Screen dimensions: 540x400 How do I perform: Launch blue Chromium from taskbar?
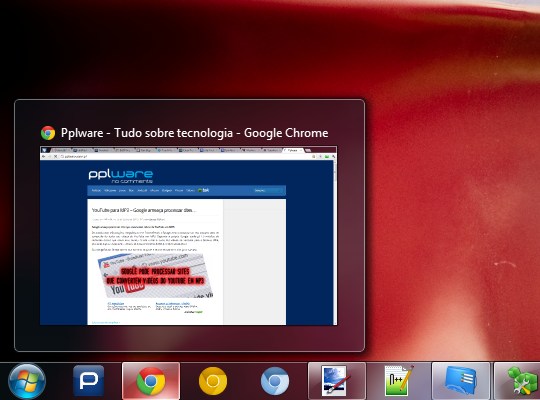(x=275, y=381)
